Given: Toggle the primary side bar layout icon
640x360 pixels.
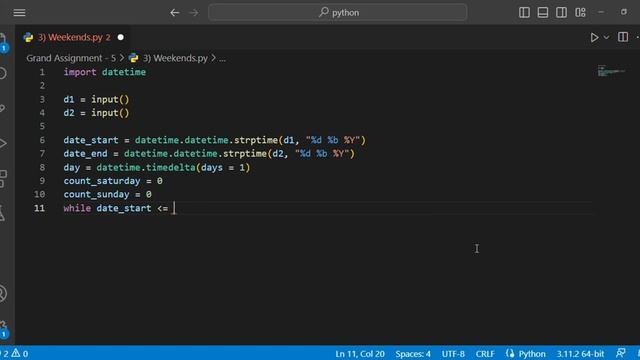Looking at the screenshot, I should click(524, 13).
